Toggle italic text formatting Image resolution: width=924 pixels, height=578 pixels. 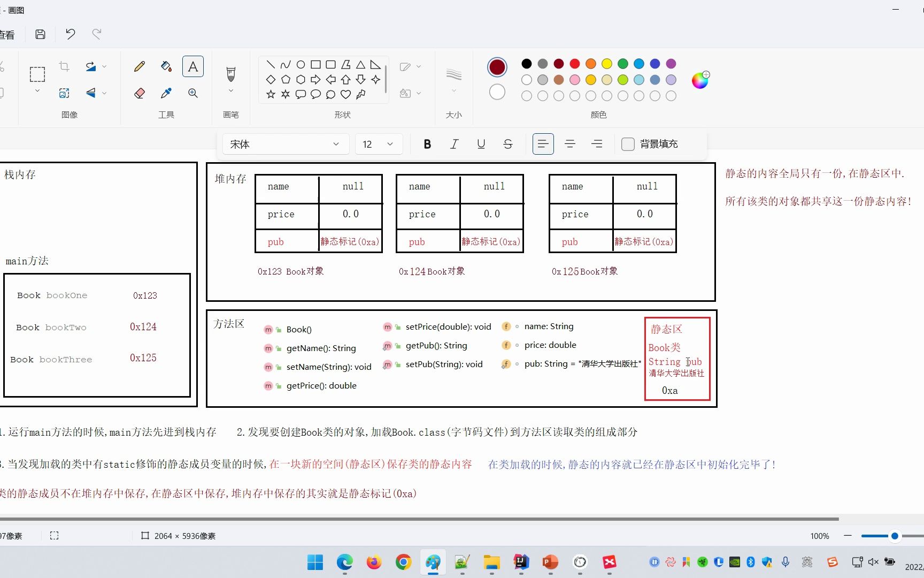(454, 144)
